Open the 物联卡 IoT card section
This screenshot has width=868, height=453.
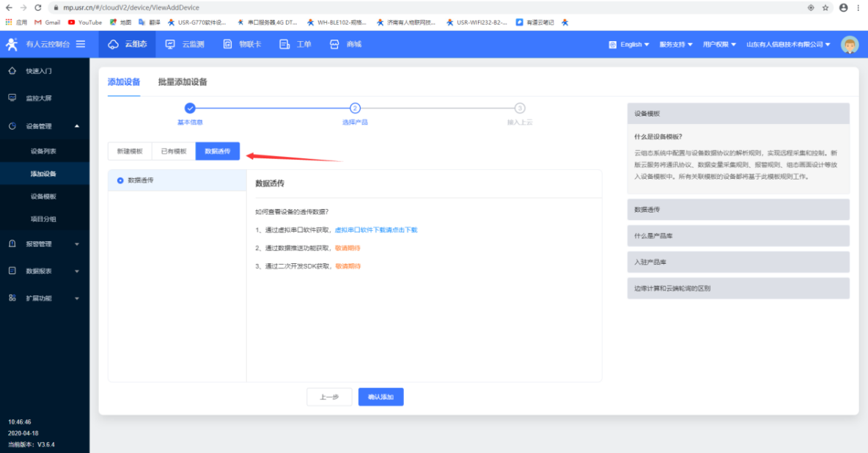point(242,45)
